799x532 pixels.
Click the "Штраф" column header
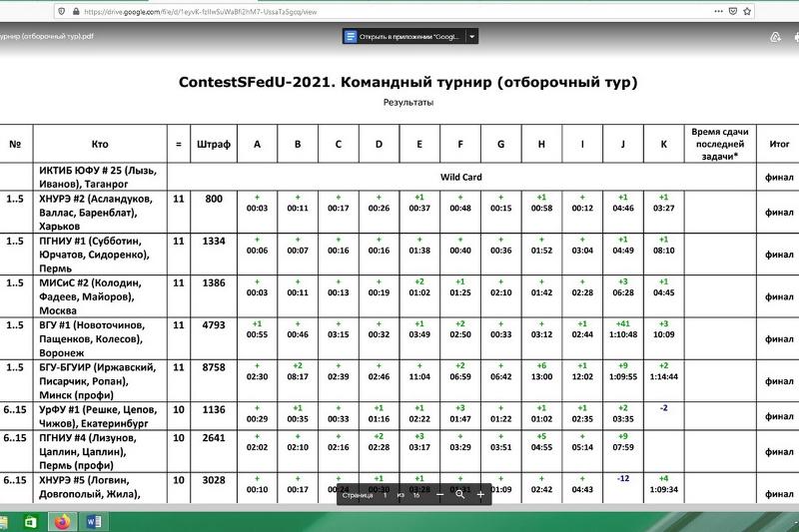tap(214, 145)
